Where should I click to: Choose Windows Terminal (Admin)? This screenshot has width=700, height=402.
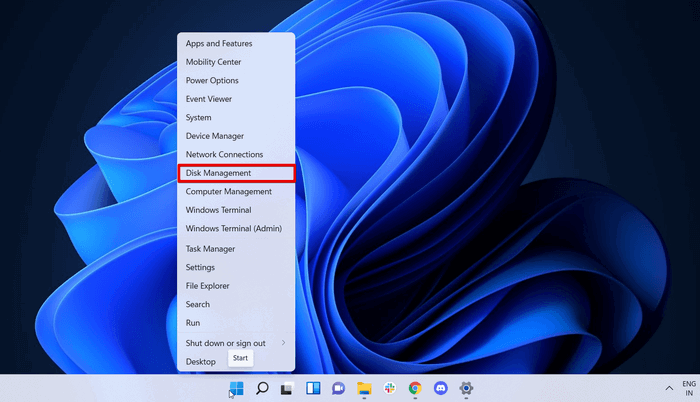(x=236, y=228)
